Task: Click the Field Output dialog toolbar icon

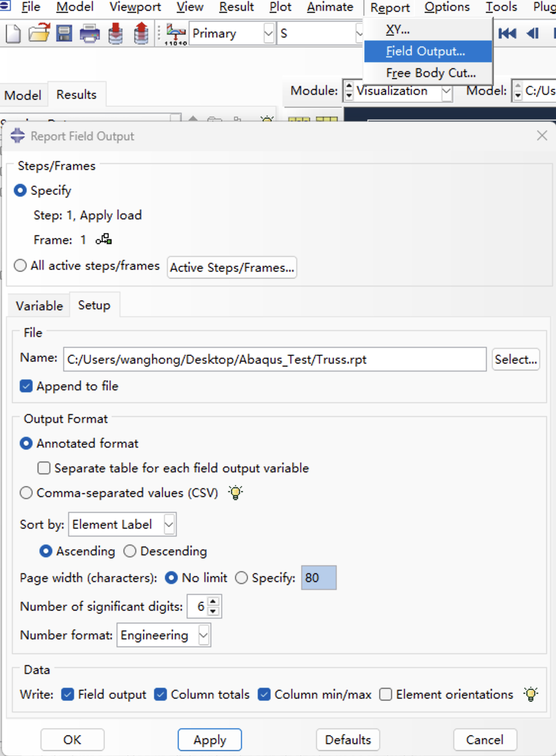Action: click(175, 34)
